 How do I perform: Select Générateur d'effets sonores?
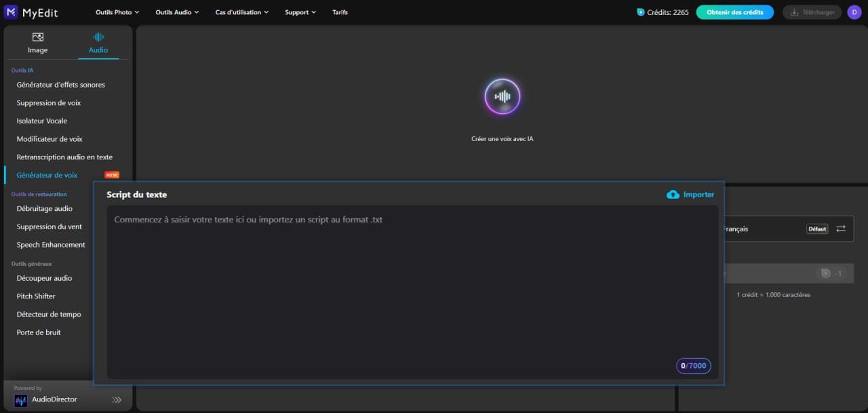[x=61, y=85]
